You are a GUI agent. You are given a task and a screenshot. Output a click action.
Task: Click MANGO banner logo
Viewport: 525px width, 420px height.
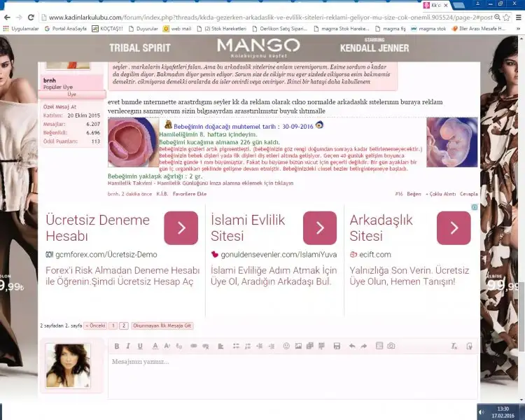click(x=258, y=47)
